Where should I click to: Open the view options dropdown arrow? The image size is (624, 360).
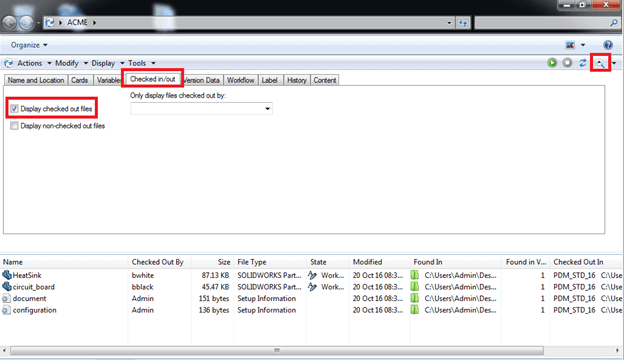[x=583, y=45]
